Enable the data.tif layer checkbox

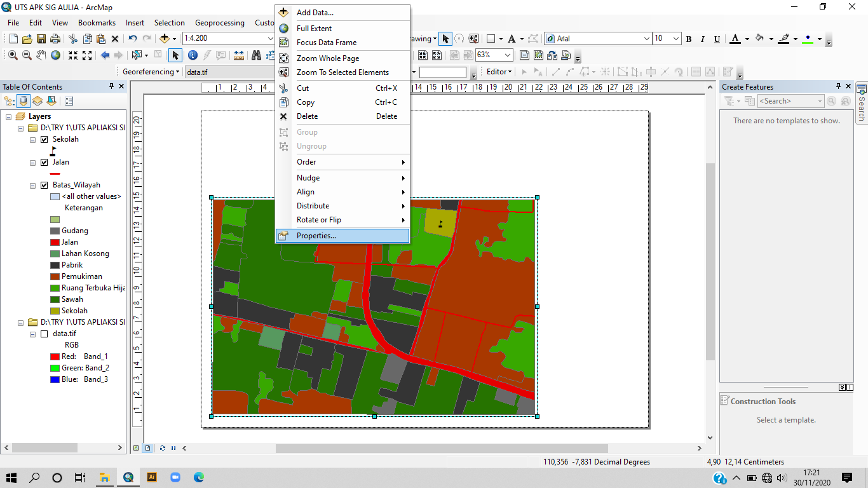(x=44, y=334)
